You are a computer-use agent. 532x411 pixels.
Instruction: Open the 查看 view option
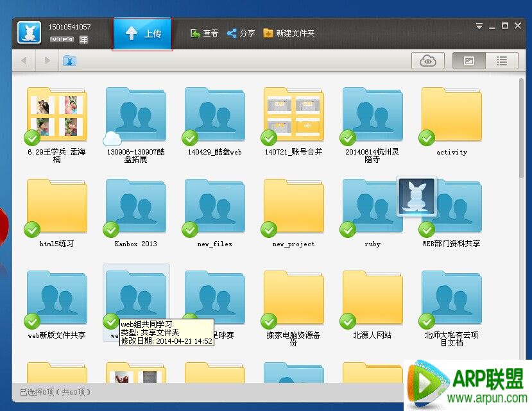204,33
